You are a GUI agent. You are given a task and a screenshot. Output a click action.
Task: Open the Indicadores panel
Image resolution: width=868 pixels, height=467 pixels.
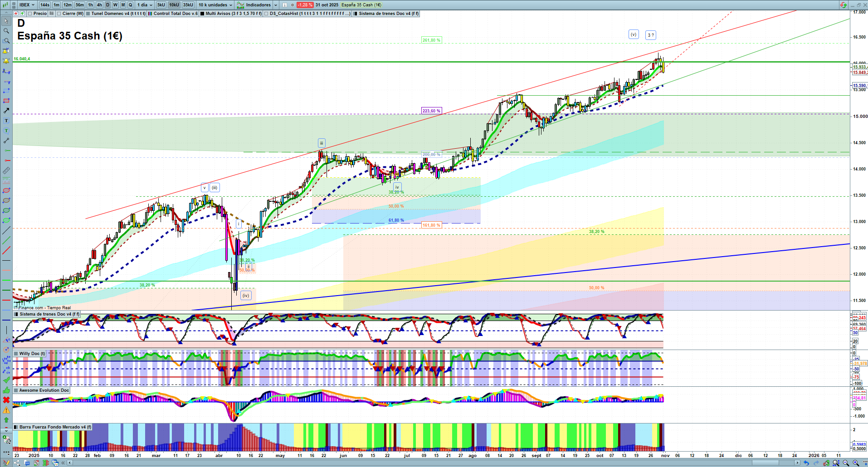click(x=254, y=5)
